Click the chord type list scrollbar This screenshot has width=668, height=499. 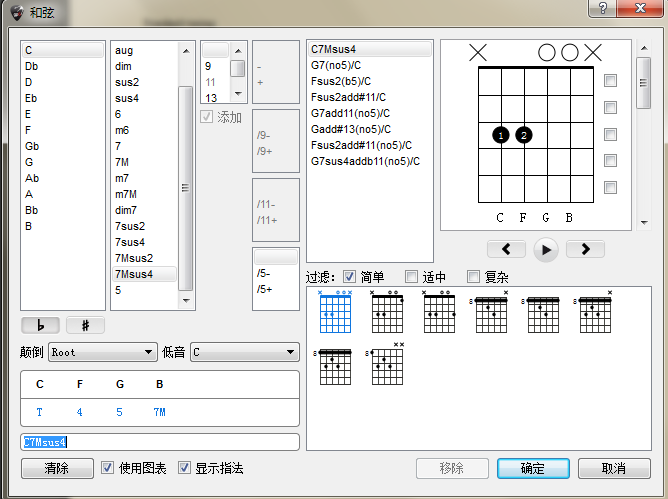(x=185, y=180)
